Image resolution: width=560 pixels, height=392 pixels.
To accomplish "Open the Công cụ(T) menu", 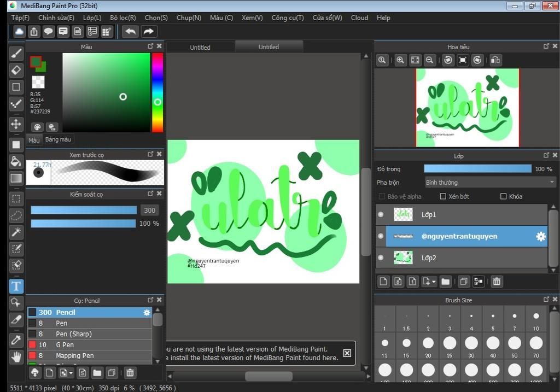I will point(288,18).
